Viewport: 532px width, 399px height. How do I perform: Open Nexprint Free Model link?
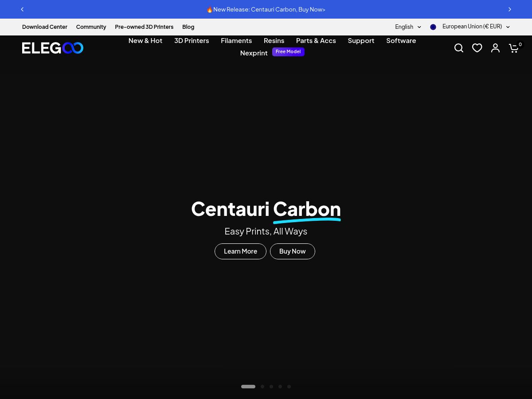click(272, 52)
